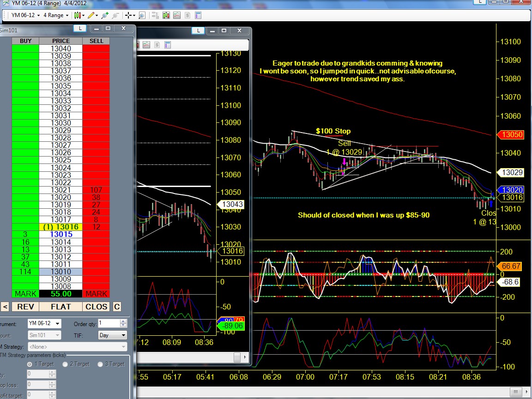
Task: Click the red sell cell showing 107 at 13021
Action: [x=96, y=190]
